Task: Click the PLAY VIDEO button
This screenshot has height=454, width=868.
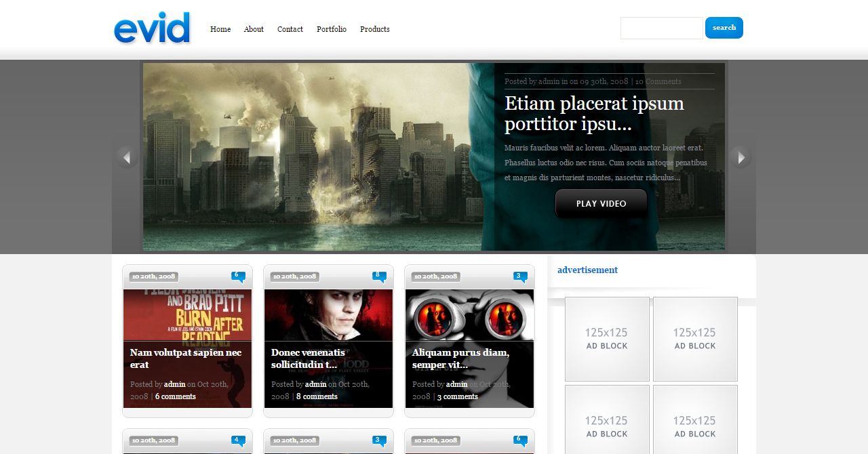Action: click(601, 203)
